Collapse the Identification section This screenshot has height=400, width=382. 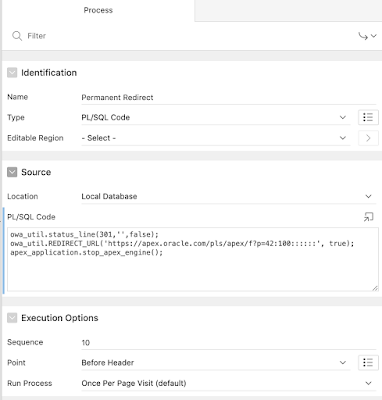[12, 73]
